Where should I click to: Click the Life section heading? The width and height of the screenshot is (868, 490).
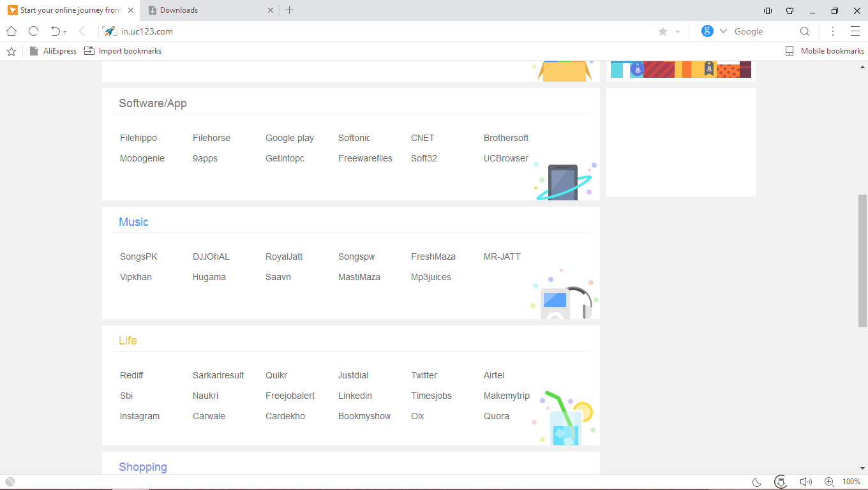point(128,341)
